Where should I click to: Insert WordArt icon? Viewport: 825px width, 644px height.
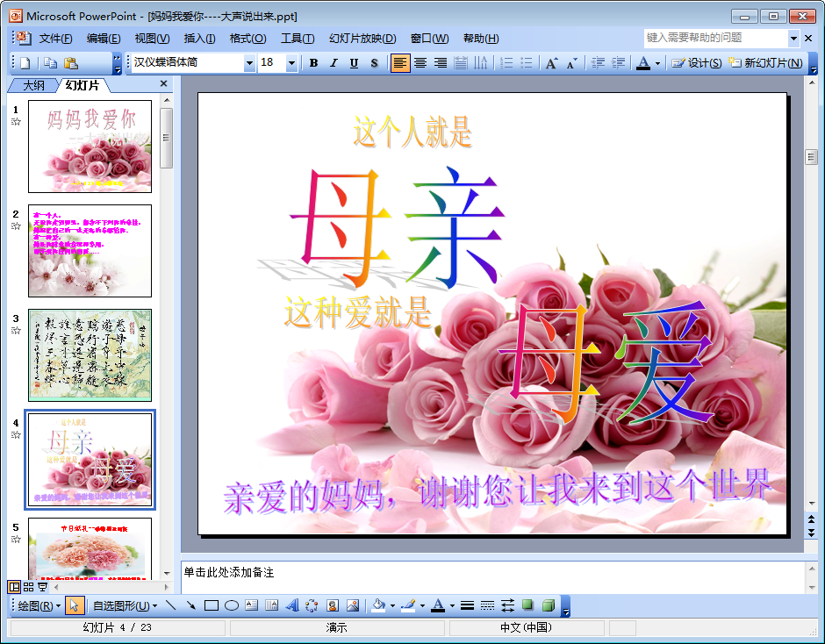pyautogui.click(x=292, y=605)
